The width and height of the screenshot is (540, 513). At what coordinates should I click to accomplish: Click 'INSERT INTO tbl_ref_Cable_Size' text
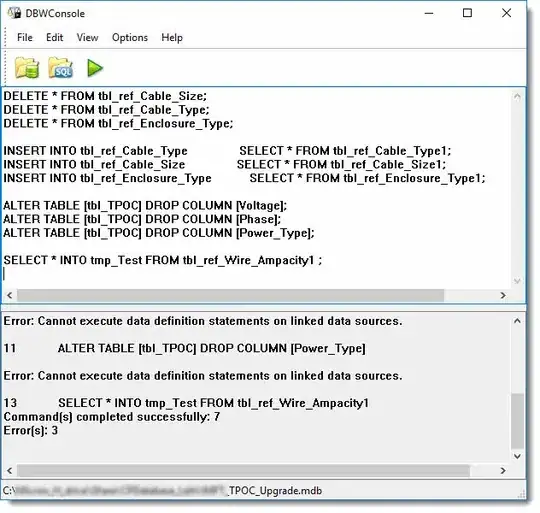(x=94, y=165)
